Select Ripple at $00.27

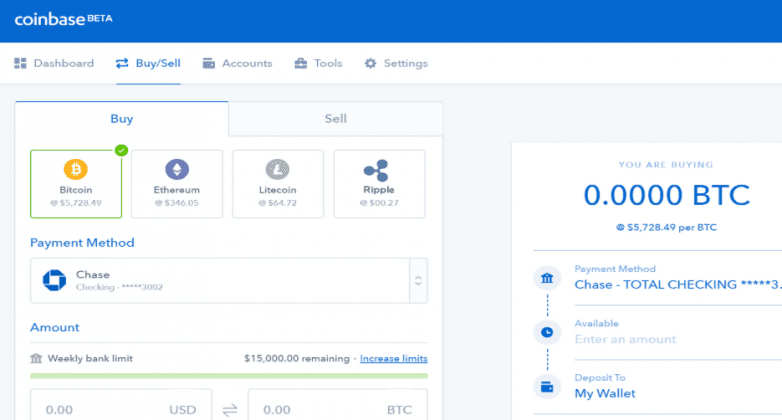click(x=380, y=184)
